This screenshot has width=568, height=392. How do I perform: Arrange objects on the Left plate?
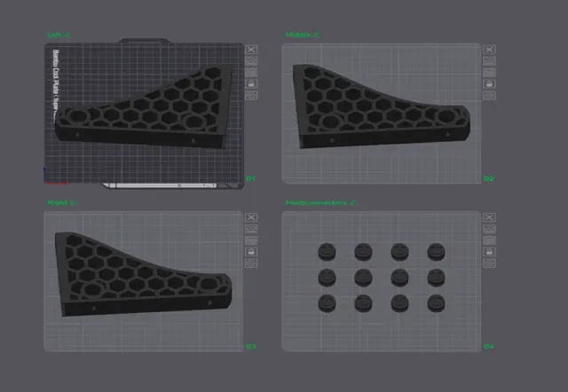pos(251,73)
